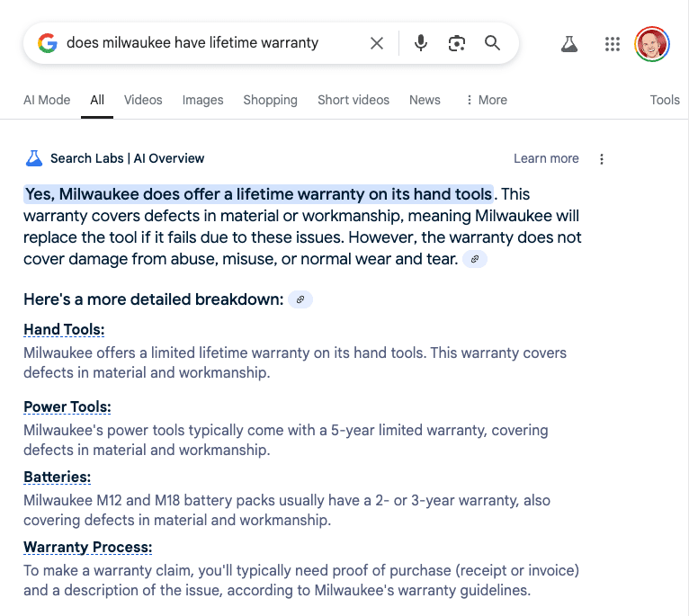This screenshot has width=689, height=616.
Task: Open AI Overview three-dot options menu
Action: click(x=602, y=159)
